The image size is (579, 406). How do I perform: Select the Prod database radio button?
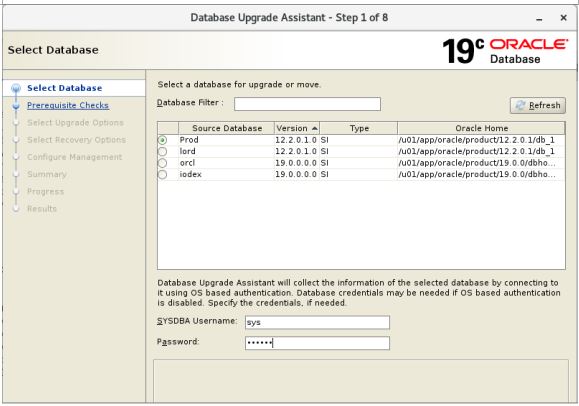point(162,140)
